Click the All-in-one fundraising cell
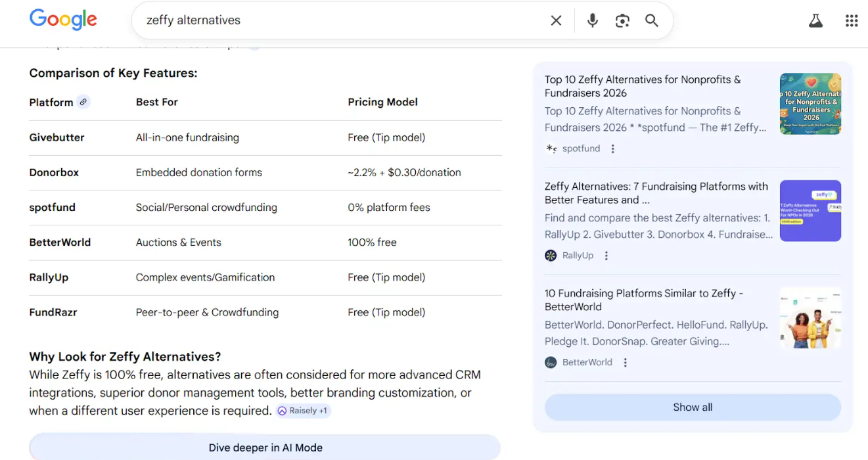Screen dimensions: 868x460 [x=187, y=137]
